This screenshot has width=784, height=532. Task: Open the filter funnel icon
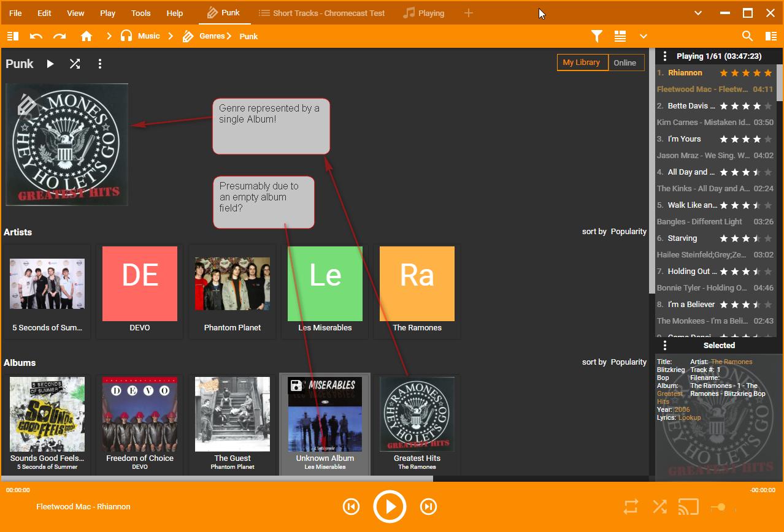click(596, 36)
